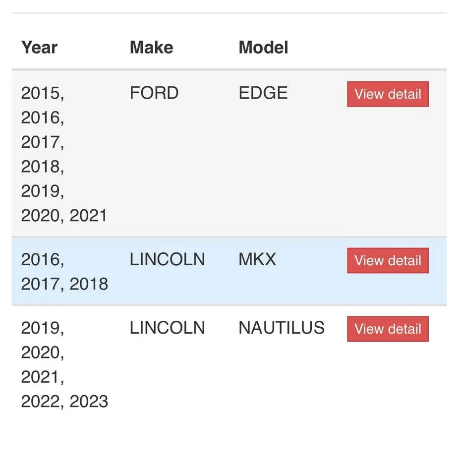Select the EDGE model name
458x476 pixels.
263,93
